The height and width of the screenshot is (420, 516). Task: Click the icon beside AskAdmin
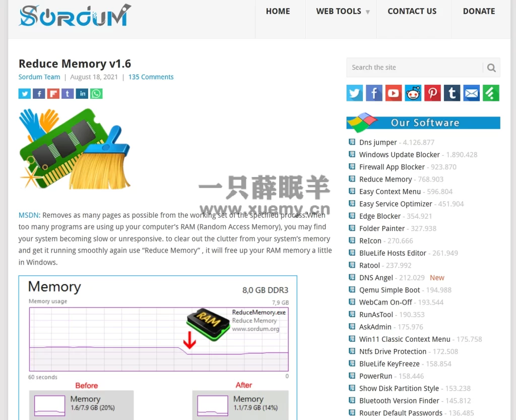(x=352, y=327)
